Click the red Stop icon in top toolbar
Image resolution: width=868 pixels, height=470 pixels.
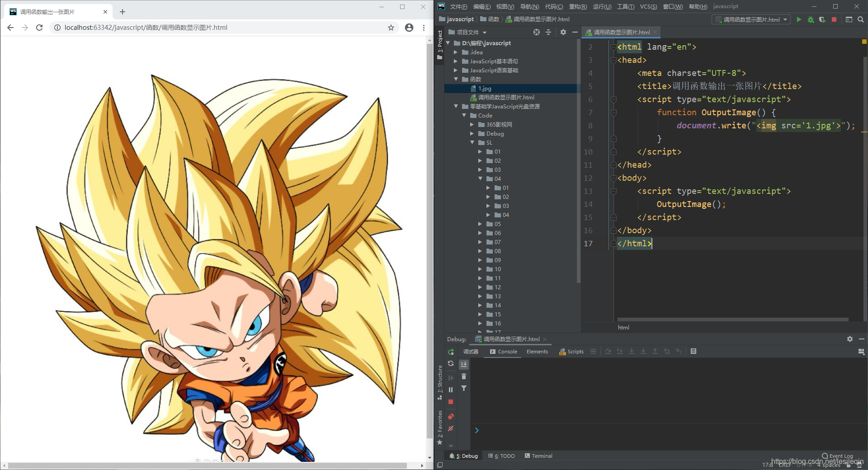[834, 19]
